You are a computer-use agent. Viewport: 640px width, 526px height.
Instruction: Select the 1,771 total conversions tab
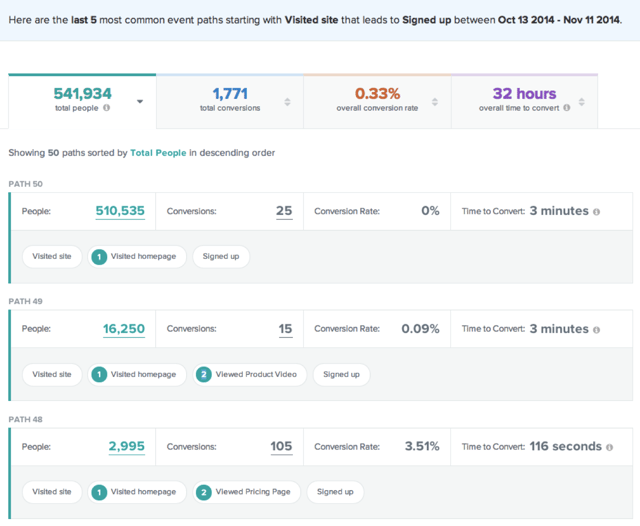tap(230, 101)
